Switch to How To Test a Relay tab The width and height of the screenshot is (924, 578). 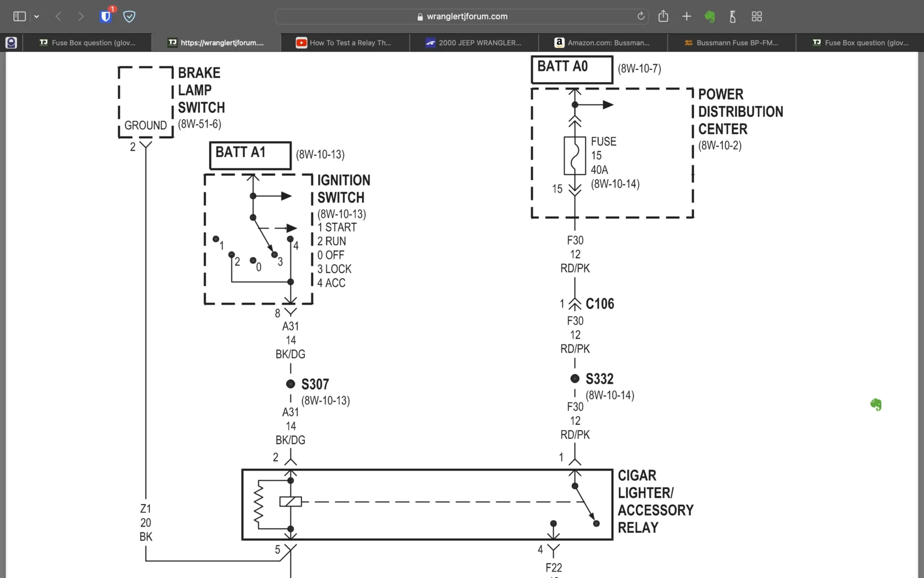point(345,43)
